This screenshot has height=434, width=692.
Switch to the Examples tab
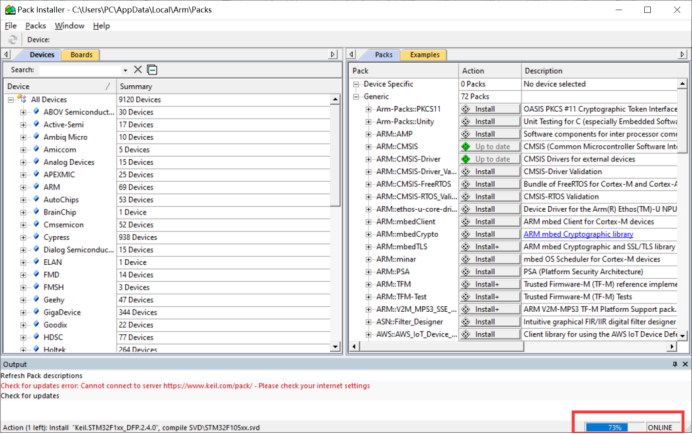tap(425, 55)
